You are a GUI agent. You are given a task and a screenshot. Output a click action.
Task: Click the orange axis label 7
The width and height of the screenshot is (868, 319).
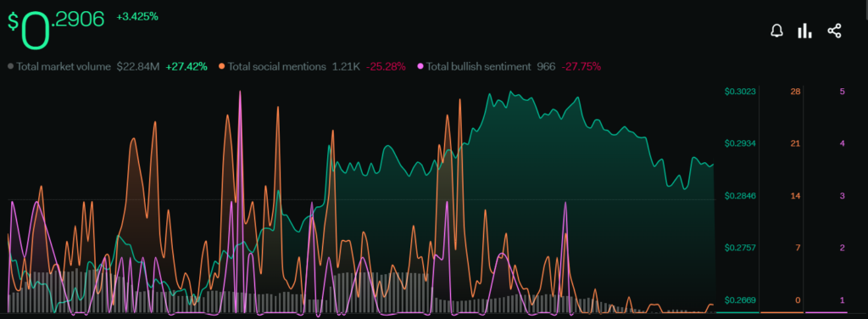pos(798,248)
